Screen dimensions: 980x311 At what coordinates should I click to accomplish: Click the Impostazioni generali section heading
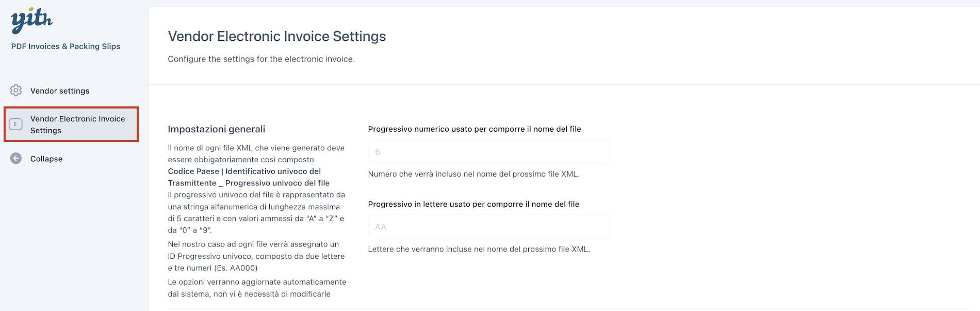tap(217, 129)
